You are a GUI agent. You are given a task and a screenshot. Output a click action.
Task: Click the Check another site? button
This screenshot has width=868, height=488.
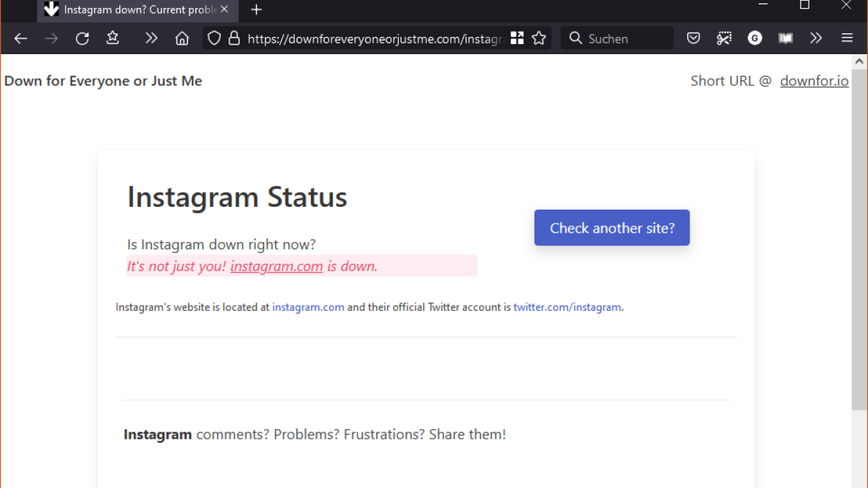tap(612, 228)
